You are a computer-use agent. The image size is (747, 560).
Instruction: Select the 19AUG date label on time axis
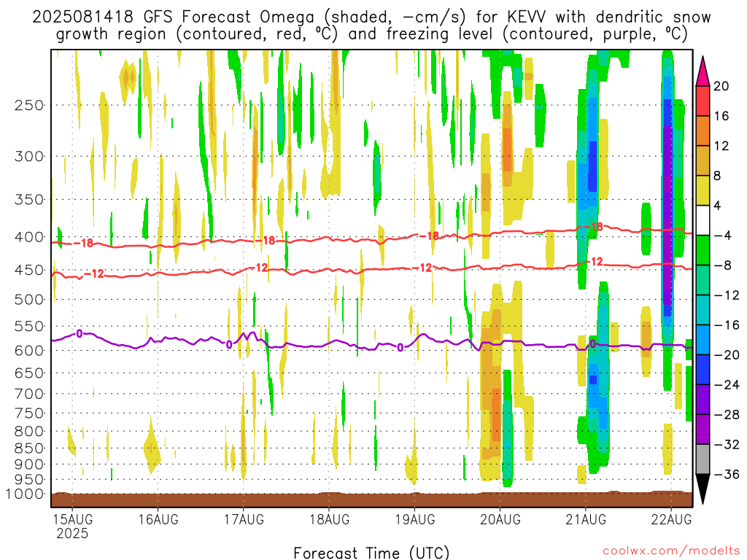point(415,519)
